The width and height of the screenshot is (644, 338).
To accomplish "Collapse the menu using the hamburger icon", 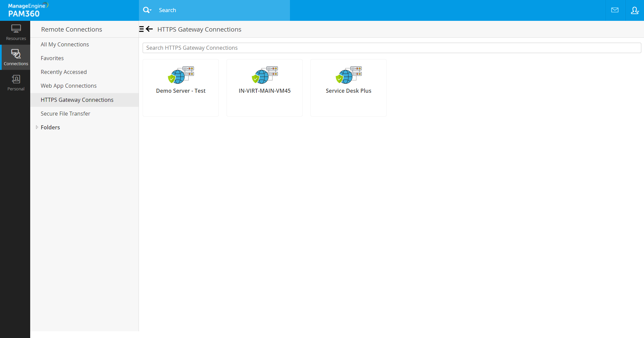I will click(x=142, y=29).
